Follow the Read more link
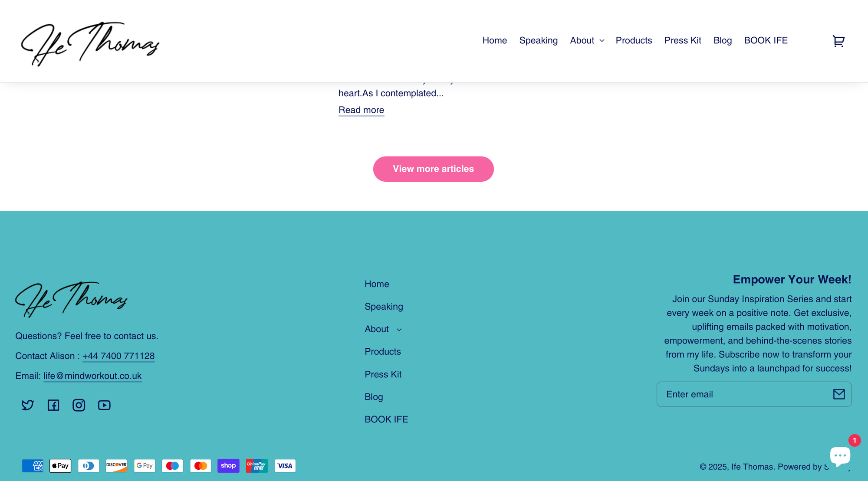 point(361,110)
